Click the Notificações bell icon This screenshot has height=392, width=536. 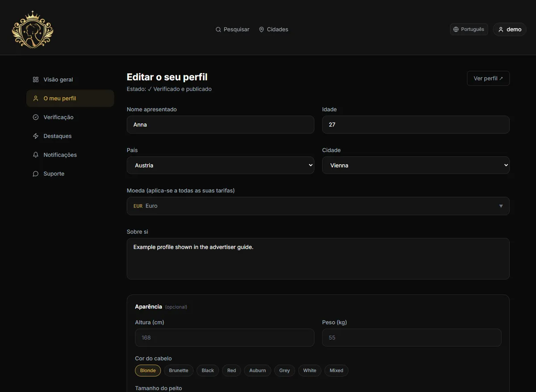click(x=36, y=155)
